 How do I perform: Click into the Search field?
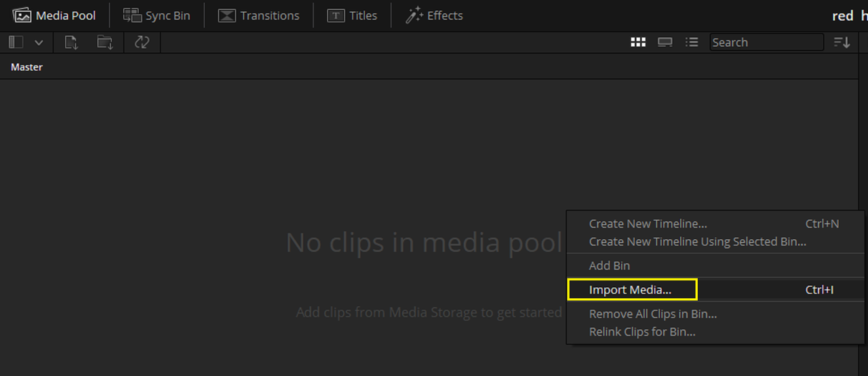pos(766,42)
